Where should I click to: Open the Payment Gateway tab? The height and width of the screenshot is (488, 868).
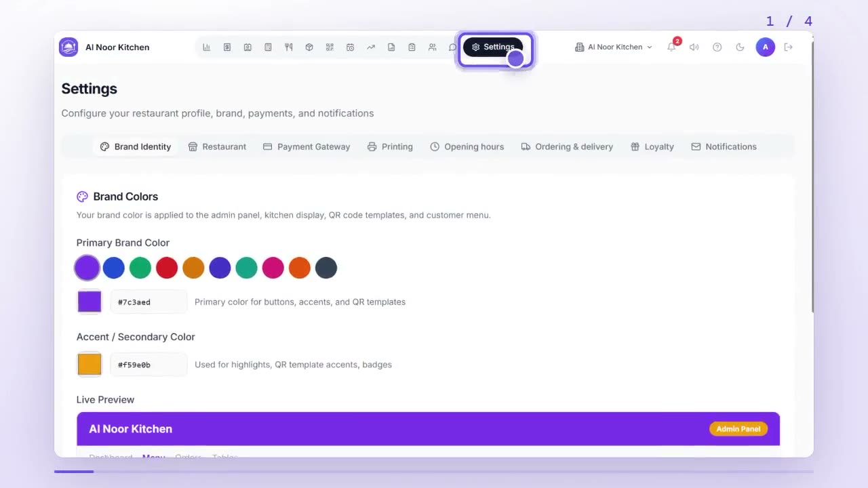click(x=307, y=146)
